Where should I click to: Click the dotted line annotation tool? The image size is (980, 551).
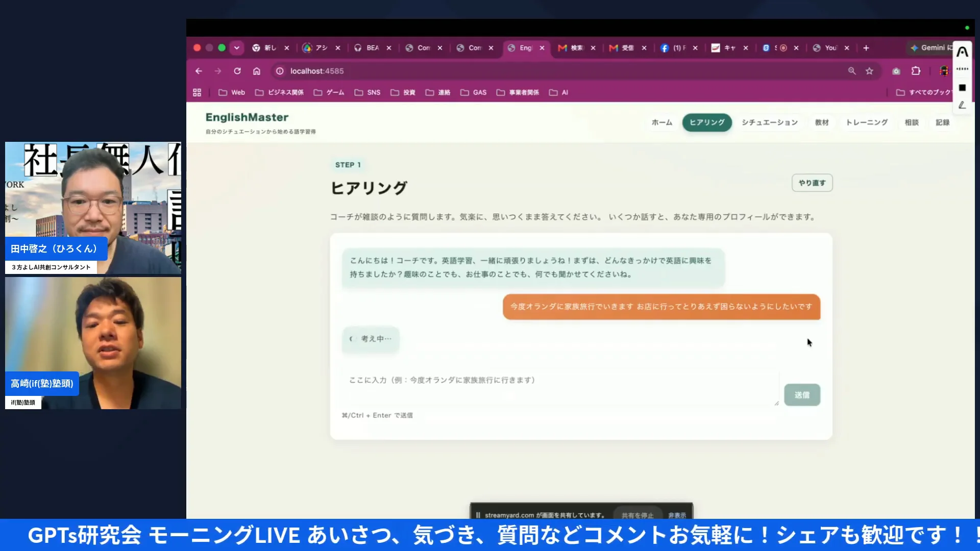962,69
